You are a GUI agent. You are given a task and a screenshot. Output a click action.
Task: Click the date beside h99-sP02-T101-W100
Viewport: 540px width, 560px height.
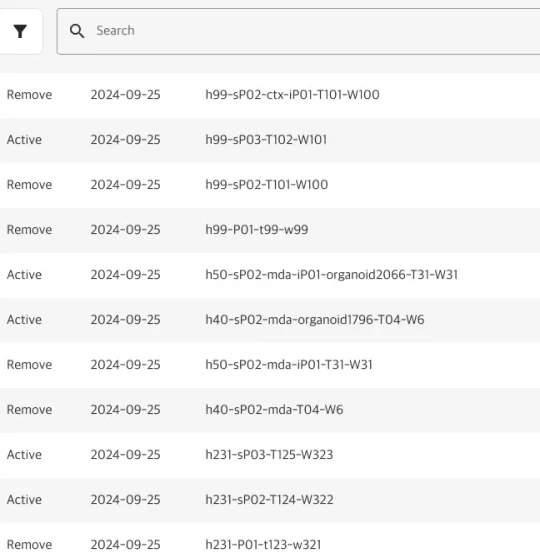tap(125, 185)
